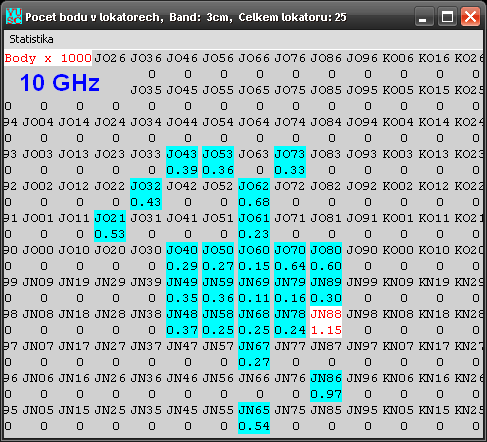This screenshot has width=487, height=442.
Task: Close the Pocet bodu v lokatorech window
Action: pyautogui.click(x=470, y=17)
